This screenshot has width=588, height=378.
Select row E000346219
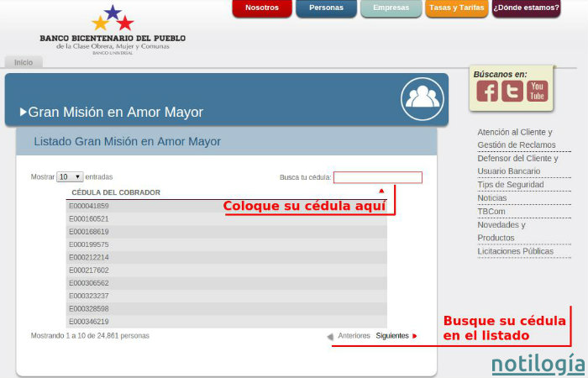click(227, 322)
